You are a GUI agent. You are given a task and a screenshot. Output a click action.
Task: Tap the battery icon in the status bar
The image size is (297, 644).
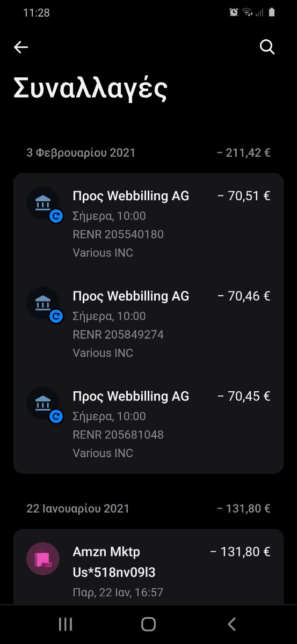click(272, 12)
